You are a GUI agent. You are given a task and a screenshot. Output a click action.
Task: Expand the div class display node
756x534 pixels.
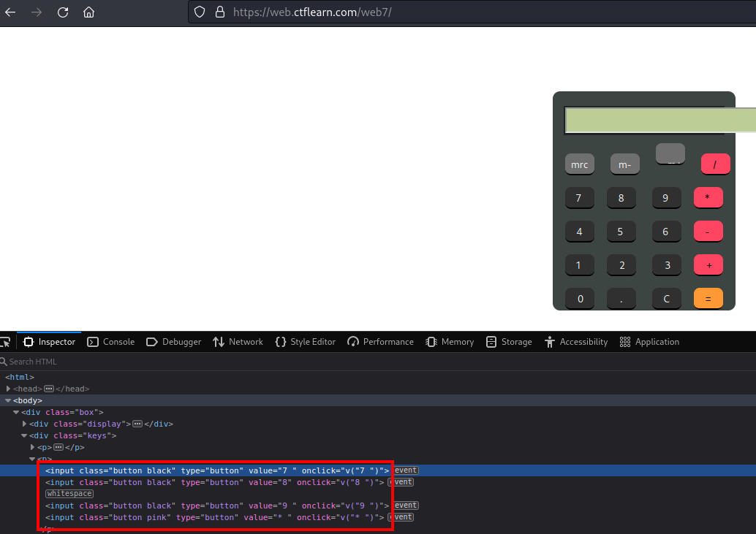(25, 424)
